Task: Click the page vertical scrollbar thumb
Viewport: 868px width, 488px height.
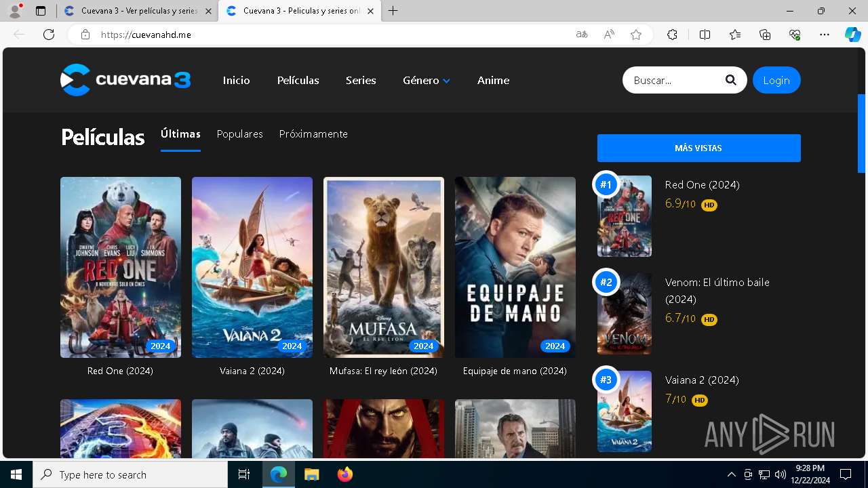Action: (x=862, y=134)
